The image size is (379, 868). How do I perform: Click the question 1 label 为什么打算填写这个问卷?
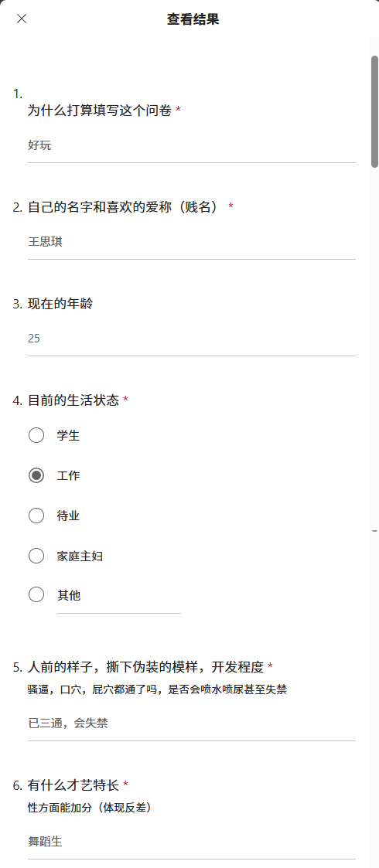click(x=100, y=111)
